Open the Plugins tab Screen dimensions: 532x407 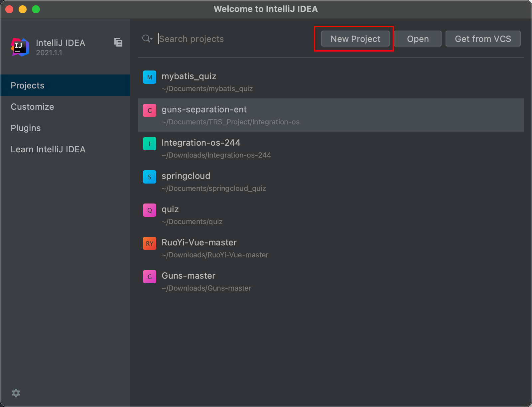[66, 128]
